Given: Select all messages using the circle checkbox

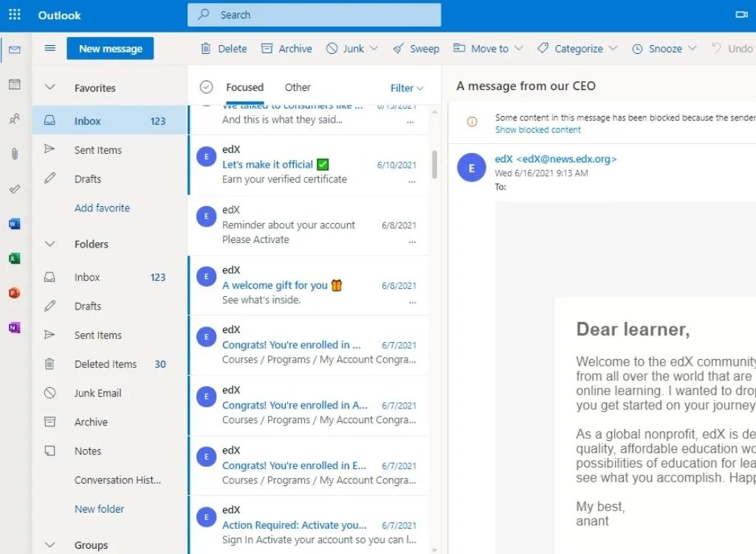Looking at the screenshot, I should pyautogui.click(x=206, y=86).
